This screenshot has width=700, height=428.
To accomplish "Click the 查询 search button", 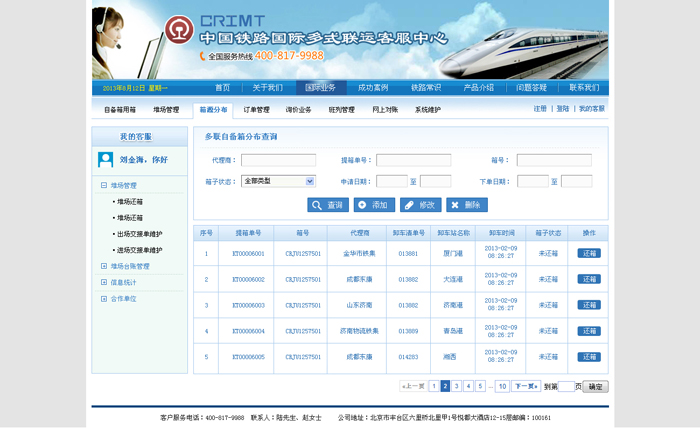I will tap(328, 205).
